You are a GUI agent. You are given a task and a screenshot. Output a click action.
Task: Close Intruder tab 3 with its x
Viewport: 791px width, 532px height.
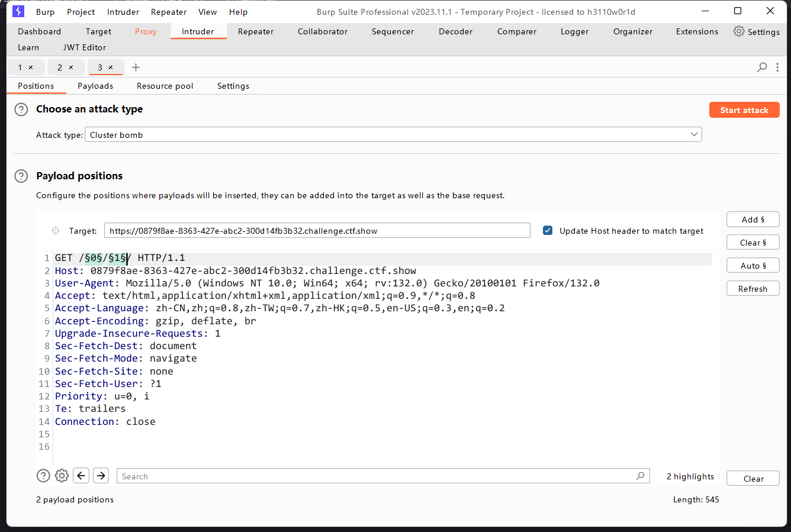click(111, 67)
